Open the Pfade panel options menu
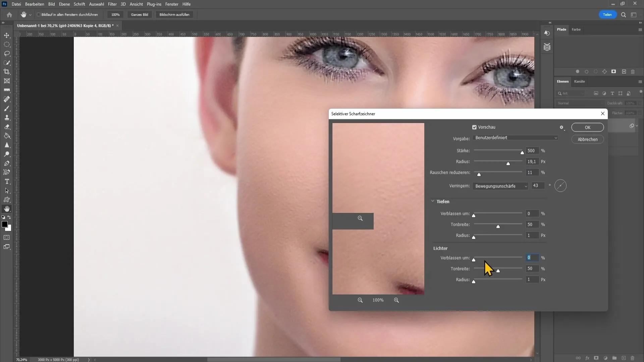Screen dimensions: 644x362 (640, 29)
